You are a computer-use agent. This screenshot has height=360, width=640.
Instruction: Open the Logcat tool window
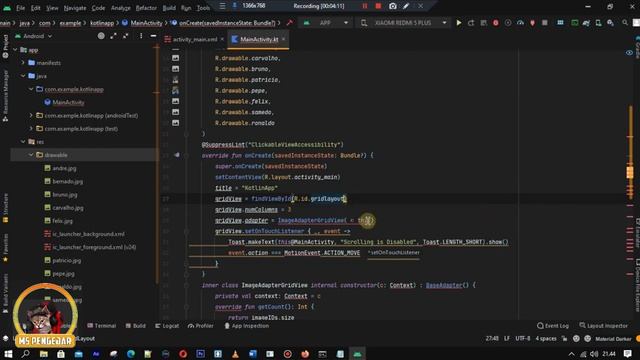[167, 326]
